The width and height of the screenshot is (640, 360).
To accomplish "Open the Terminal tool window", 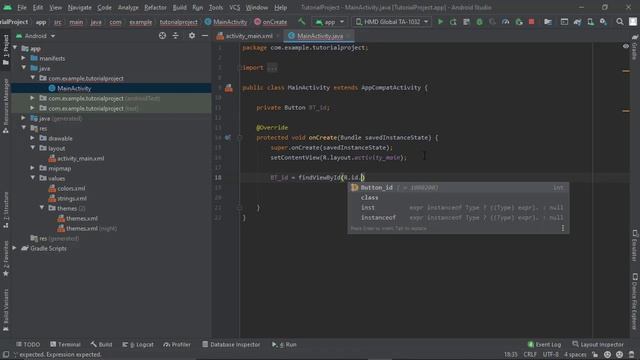I will 65,344.
